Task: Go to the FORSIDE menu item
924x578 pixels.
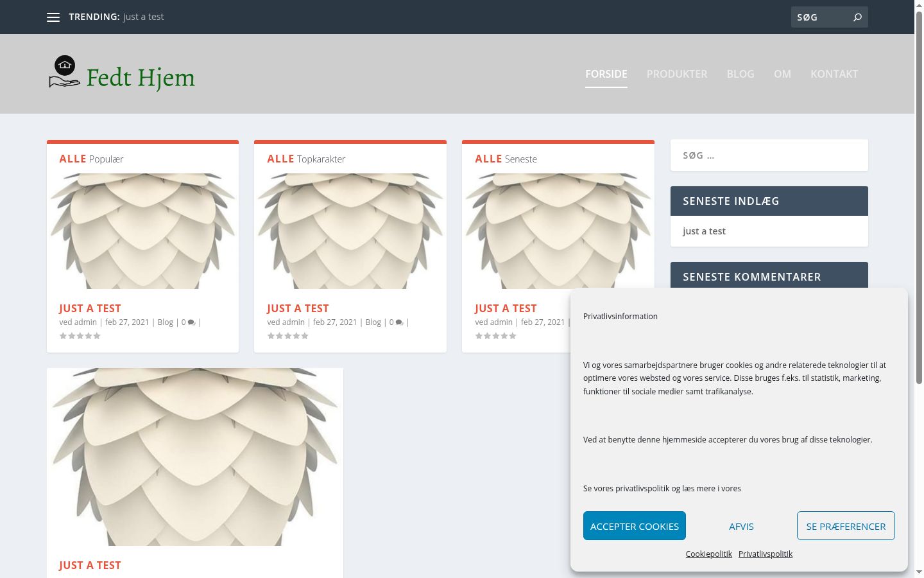Action: 606,74
